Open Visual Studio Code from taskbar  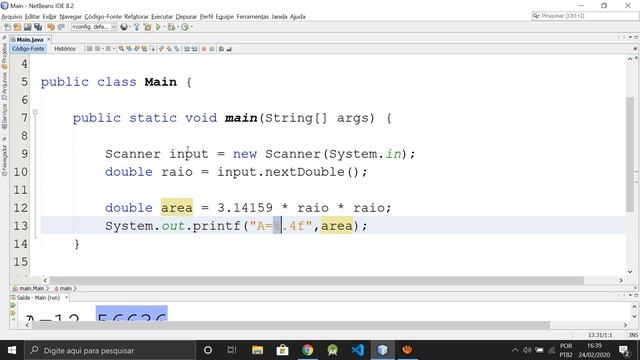pos(358,350)
